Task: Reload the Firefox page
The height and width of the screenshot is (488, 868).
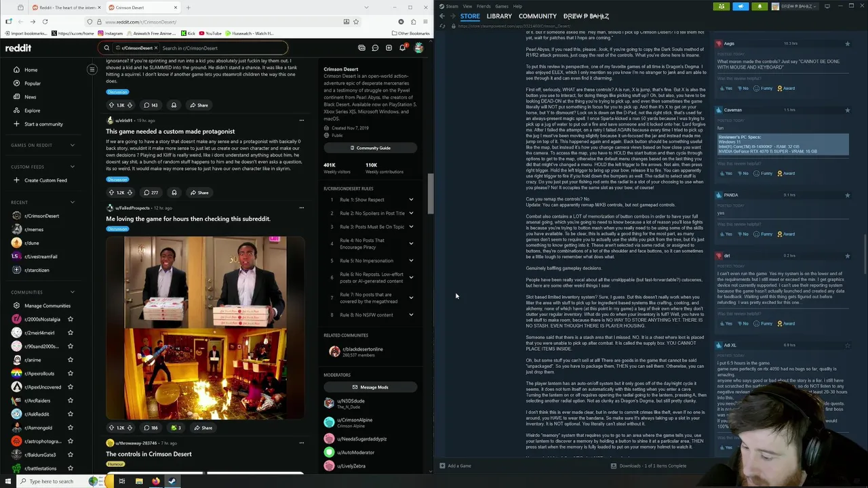Action: (x=45, y=22)
